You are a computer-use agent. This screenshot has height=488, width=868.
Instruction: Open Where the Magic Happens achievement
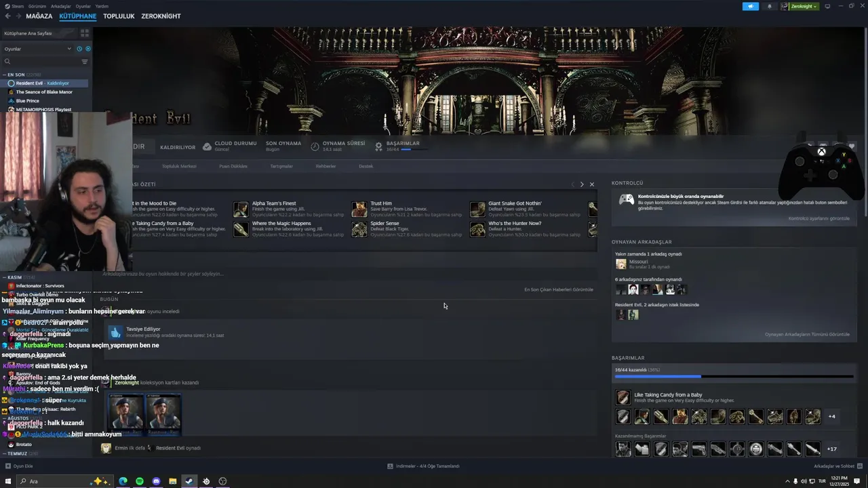(289, 229)
